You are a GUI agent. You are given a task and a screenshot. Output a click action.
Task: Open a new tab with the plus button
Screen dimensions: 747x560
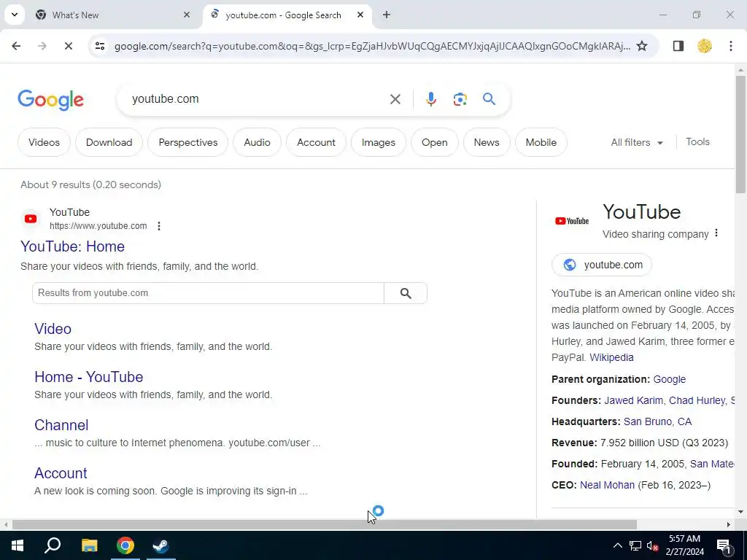click(387, 15)
